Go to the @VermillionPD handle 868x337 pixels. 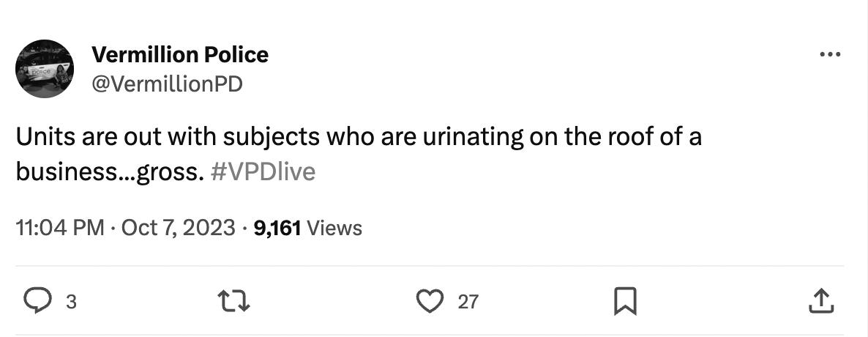click(x=167, y=84)
